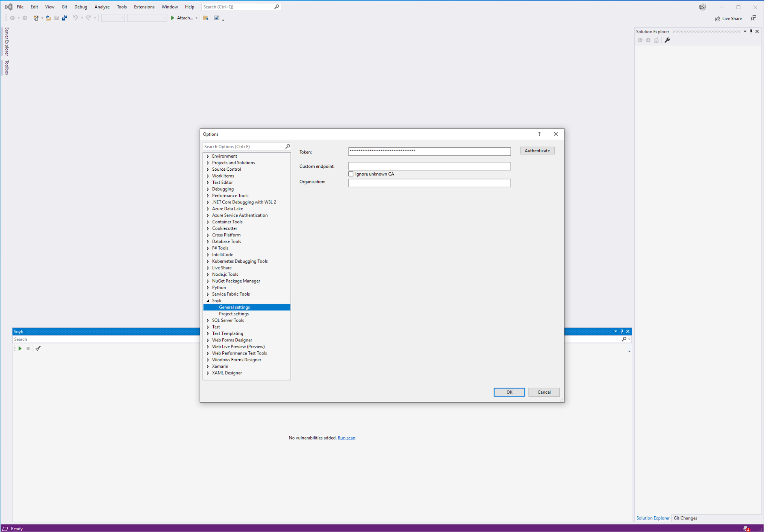Open the Extensions menu
The width and height of the screenshot is (764, 532).
point(144,7)
